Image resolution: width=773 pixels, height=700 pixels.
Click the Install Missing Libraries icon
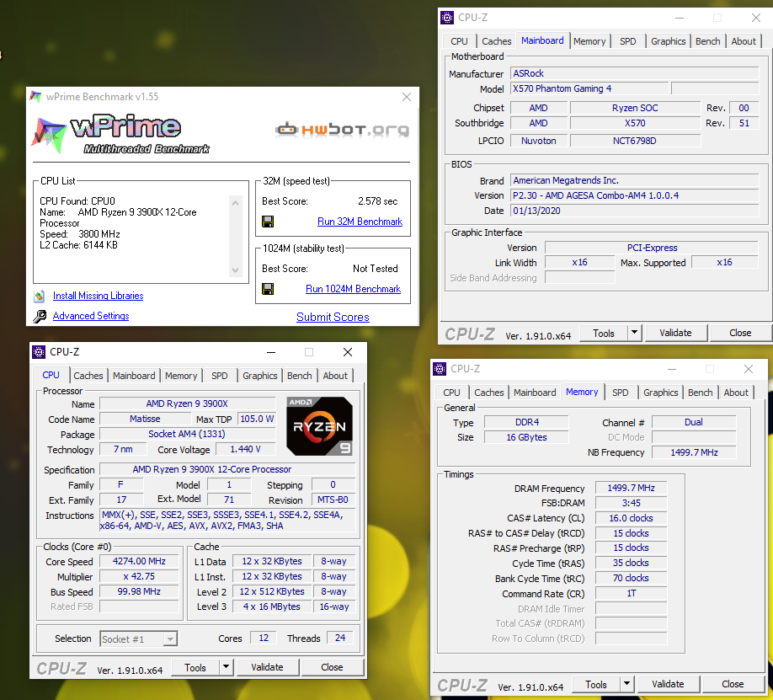[x=40, y=296]
